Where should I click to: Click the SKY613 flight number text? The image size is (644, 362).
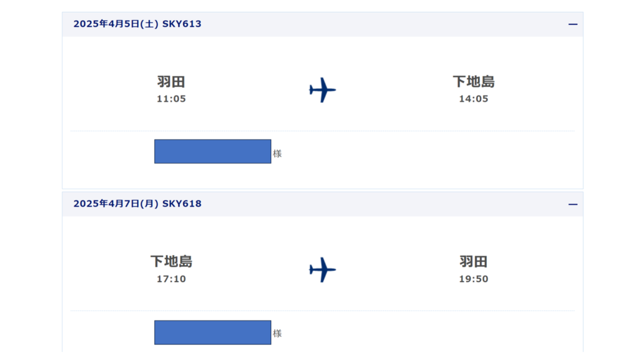[182, 24]
